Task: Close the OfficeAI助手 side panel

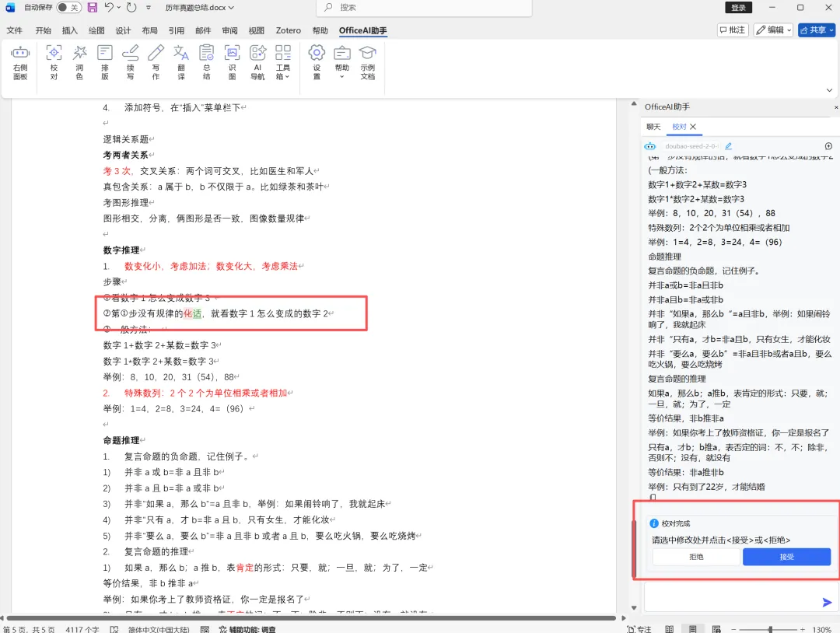Action: [x=835, y=107]
